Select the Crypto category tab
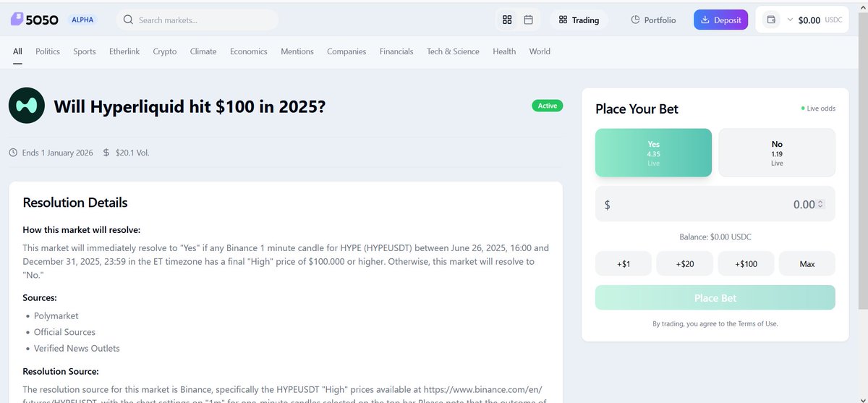The width and height of the screenshot is (868, 403). [x=165, y=51]
